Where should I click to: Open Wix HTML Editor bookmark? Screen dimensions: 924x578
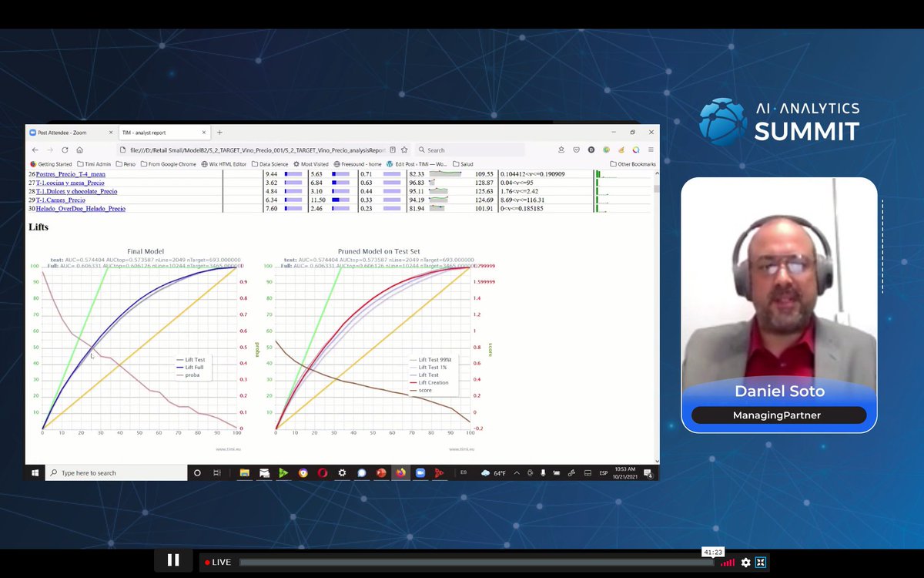point(224,164)
